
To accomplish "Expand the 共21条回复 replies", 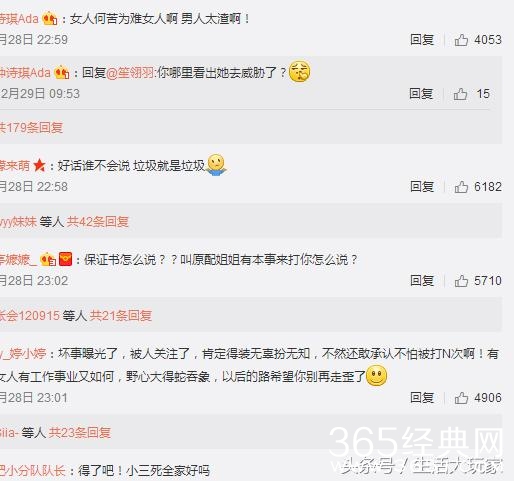I will coord(121,316).
